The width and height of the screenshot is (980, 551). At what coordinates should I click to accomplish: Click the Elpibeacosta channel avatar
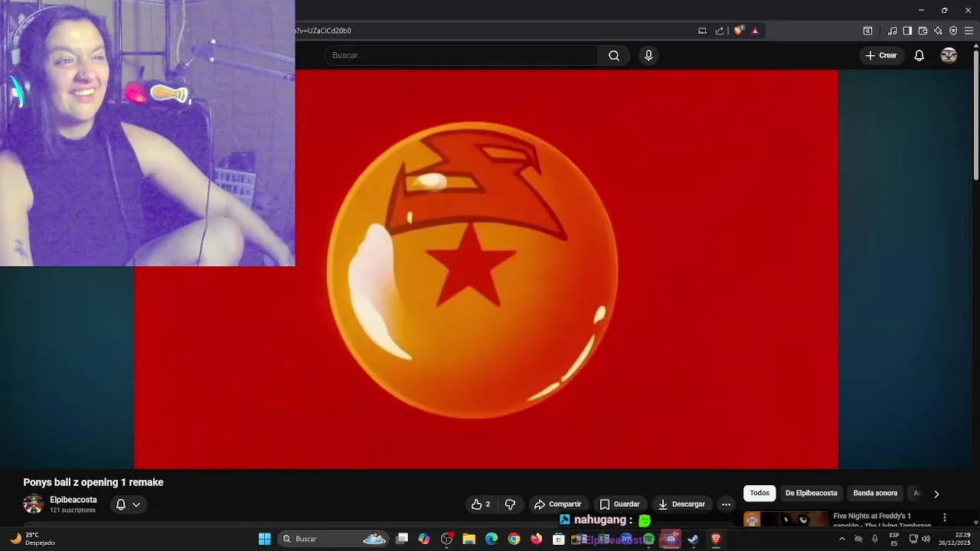pos(33,504)
